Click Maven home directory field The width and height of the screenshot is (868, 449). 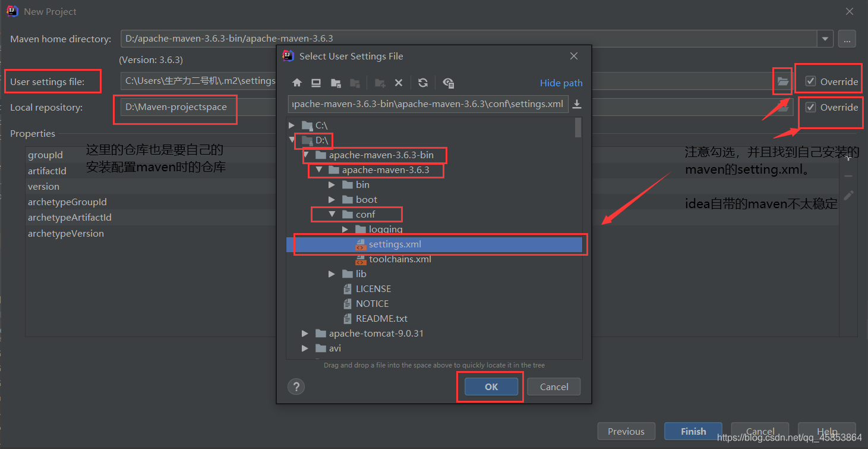click(x=469, y=39)
